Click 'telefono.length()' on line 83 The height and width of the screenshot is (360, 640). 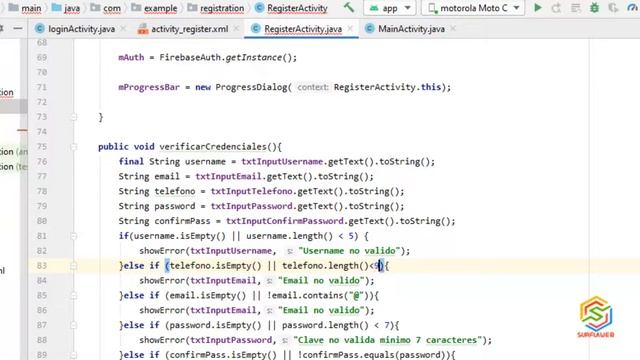tap(325, 266)
